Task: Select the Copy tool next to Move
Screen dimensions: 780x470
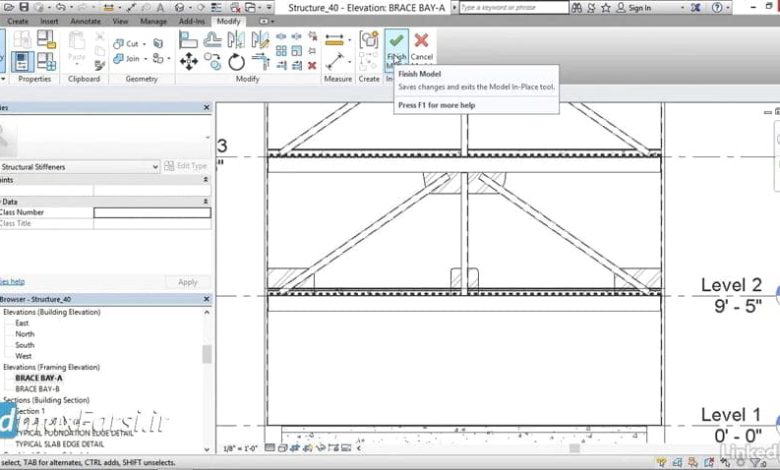Action: point(212,62)
